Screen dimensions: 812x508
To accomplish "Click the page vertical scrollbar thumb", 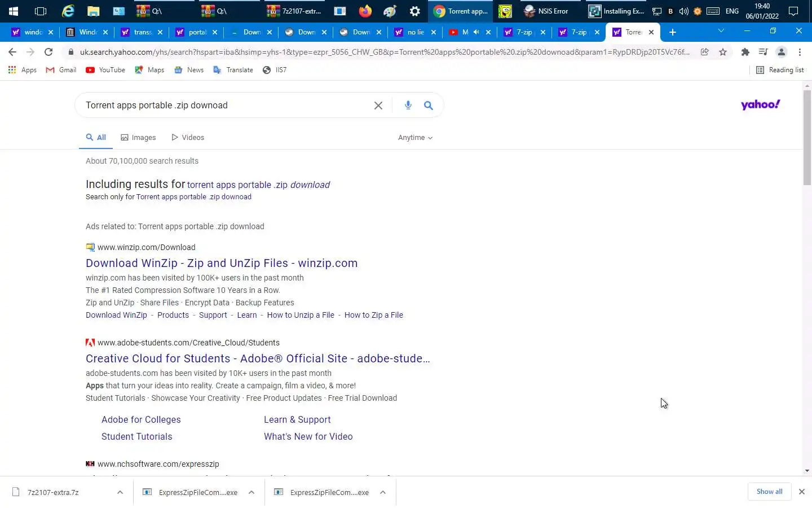I will point(807,137).
